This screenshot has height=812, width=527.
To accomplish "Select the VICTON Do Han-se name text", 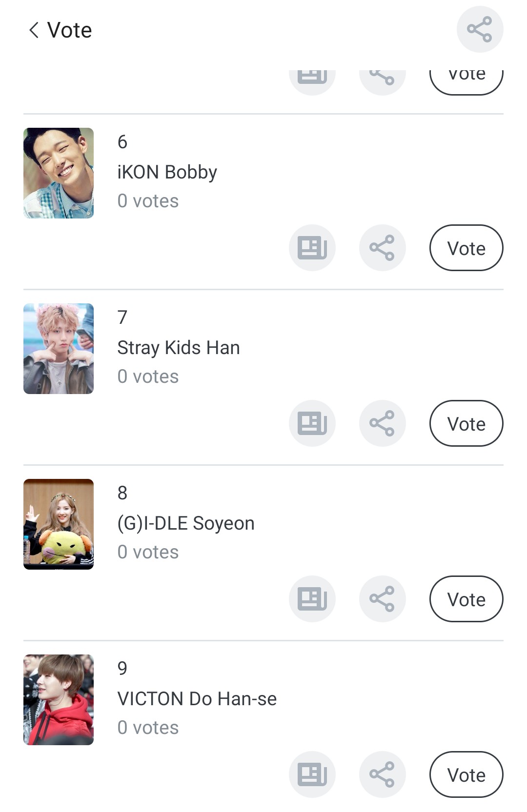I will 197,699.
